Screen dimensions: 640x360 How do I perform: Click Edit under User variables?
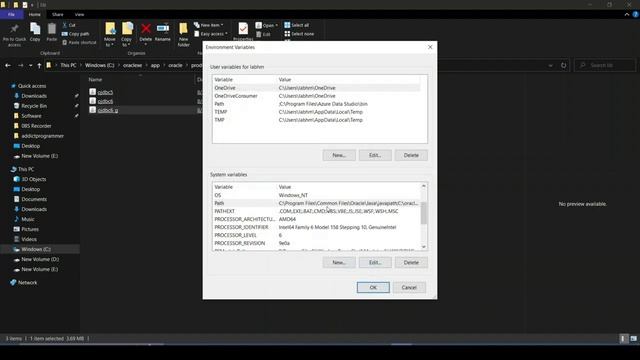coord(375,155)
